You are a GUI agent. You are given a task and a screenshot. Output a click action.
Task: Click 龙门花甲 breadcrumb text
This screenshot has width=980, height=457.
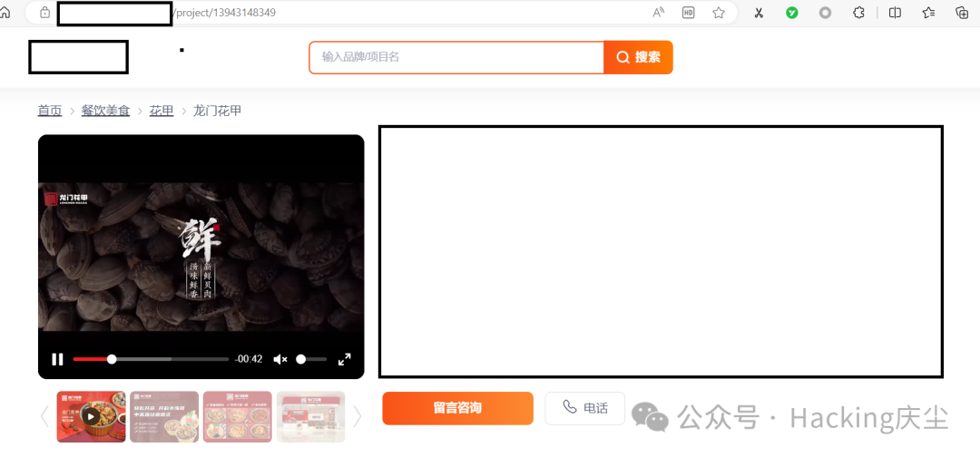[218, 112]
